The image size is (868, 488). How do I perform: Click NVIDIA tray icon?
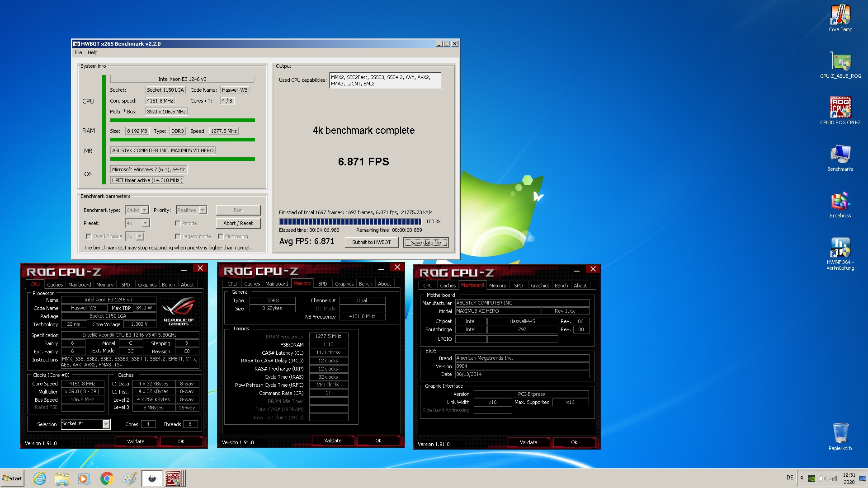pos(811,479)
